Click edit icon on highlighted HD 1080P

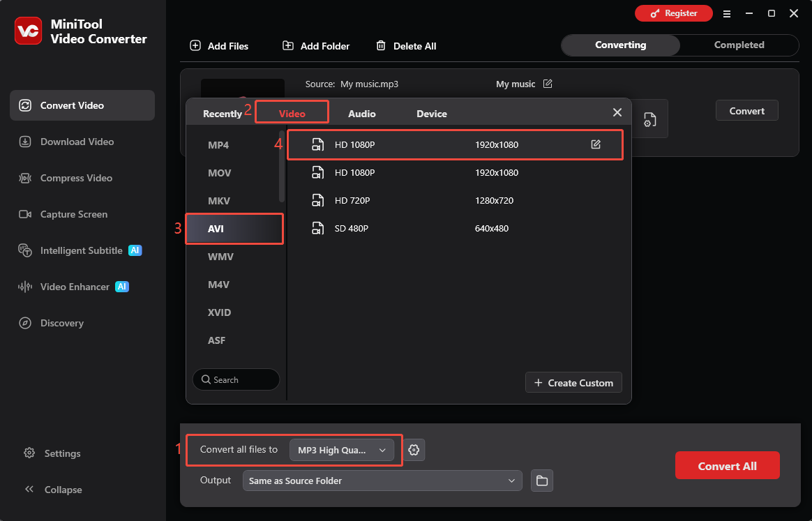click(596, 144)
